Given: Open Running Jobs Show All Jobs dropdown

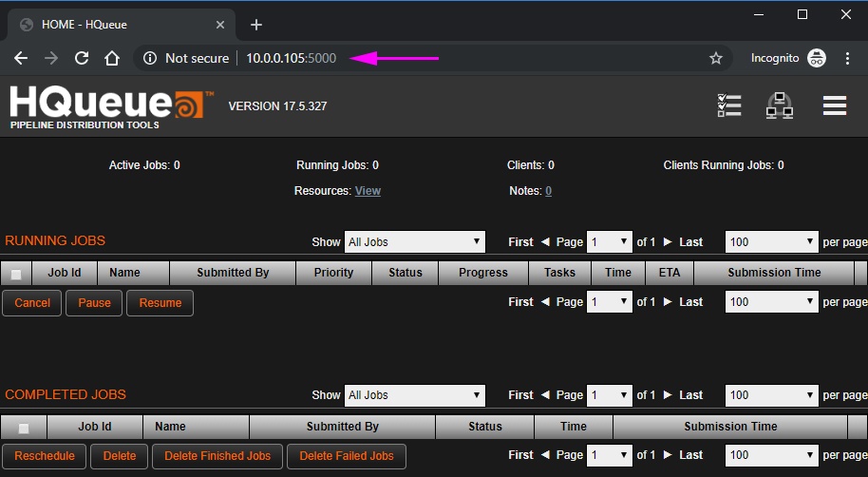Looking at the screenshot, I should pyautogui.click(x=415, y=241).
